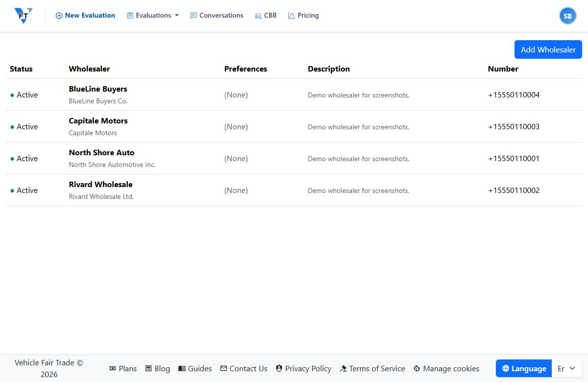Click the Vehicle Fair Trade © 2026 text

pos(49,368)
